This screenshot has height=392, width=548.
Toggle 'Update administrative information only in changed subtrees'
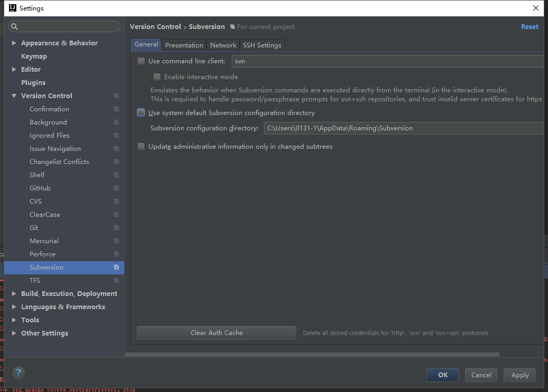pos(141,146)
